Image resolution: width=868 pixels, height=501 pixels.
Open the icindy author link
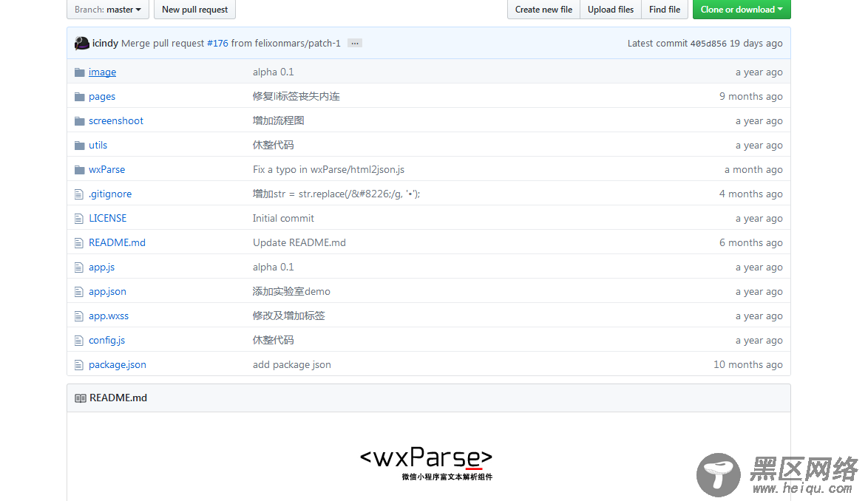(105, 43)
